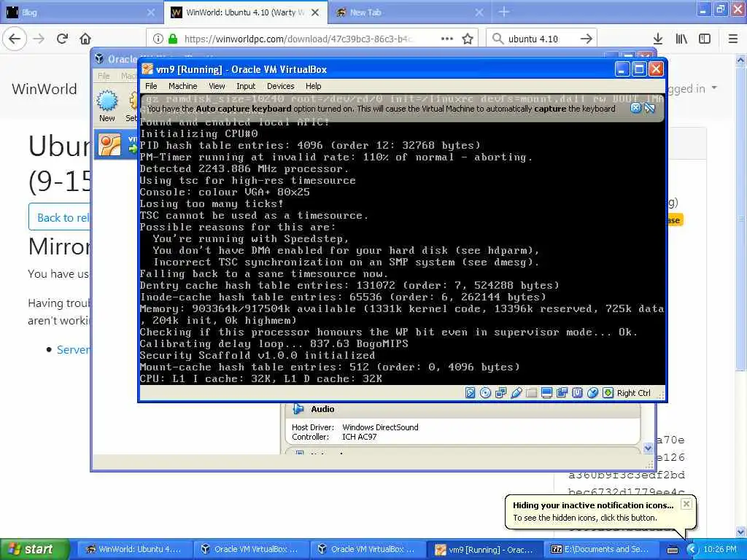Open the Server mirror link
747x560 pixels.
tap(74, 349)
